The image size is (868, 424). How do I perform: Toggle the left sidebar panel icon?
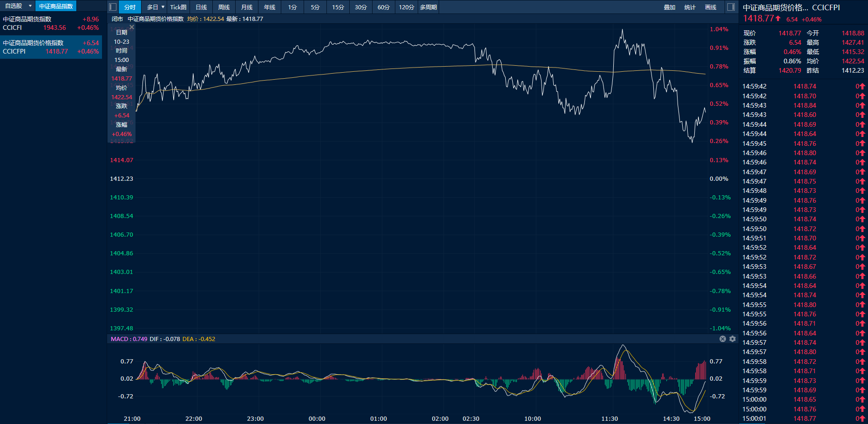[x=112, y=7]
